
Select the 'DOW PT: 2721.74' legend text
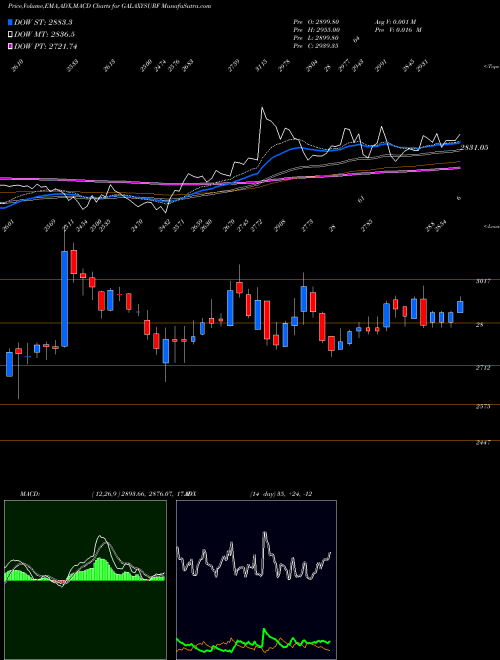point(46,46)
